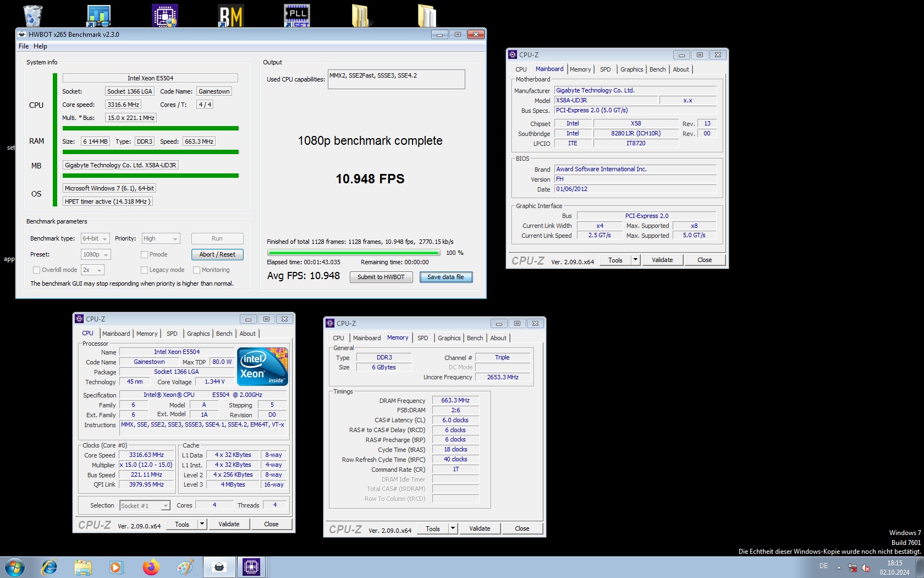Open the PLL SET desktop shortcut
This screenshot has width=924, height=578.
click(x=297, y=15)
